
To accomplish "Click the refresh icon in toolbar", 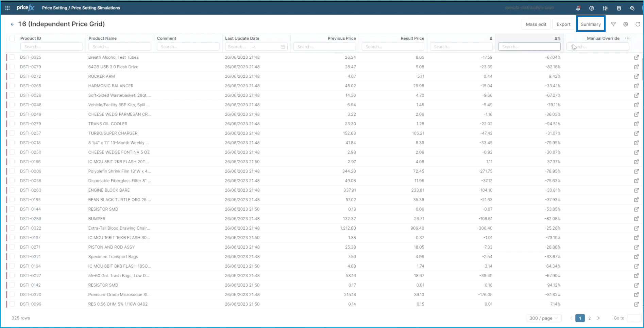I will (x=638, y=24).
